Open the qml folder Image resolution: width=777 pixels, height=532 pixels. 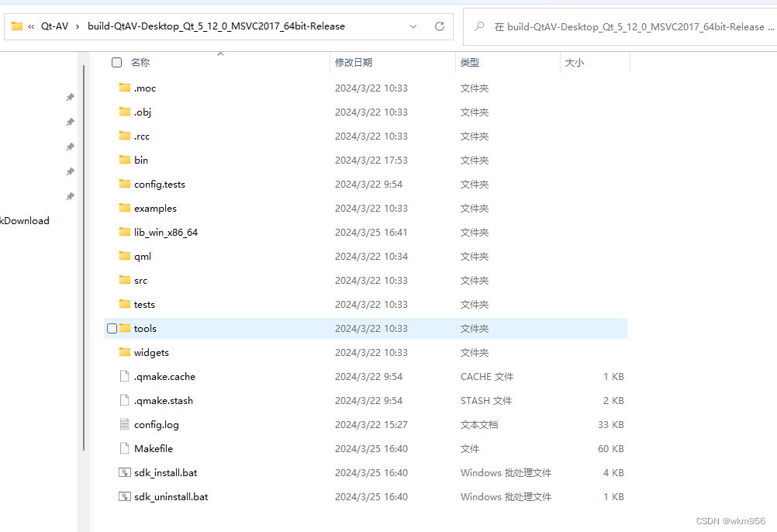[x=140, y=256]
